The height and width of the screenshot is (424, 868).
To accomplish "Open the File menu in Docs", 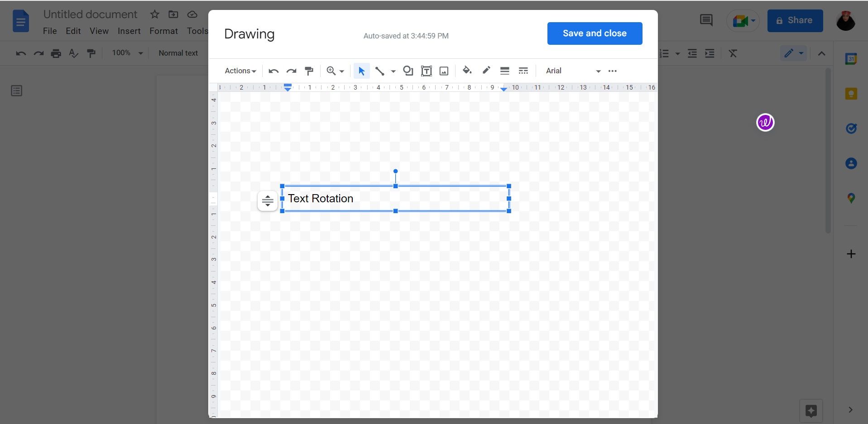I will point(50,31).
